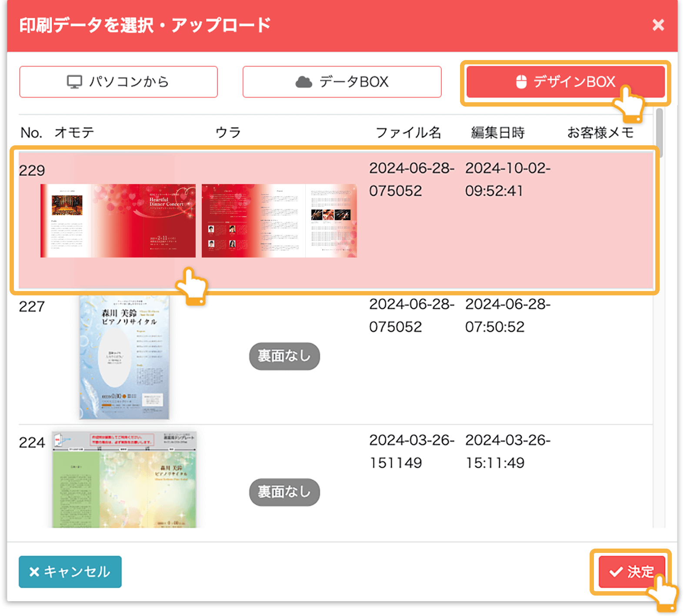Click 裏面なし badge in row 224

point(284,492)
